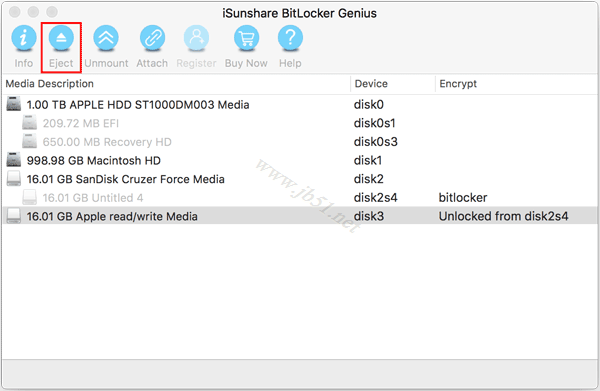
Task: Click the drive icon beside 209.72 MB EFI
Action: pos(29,123)
